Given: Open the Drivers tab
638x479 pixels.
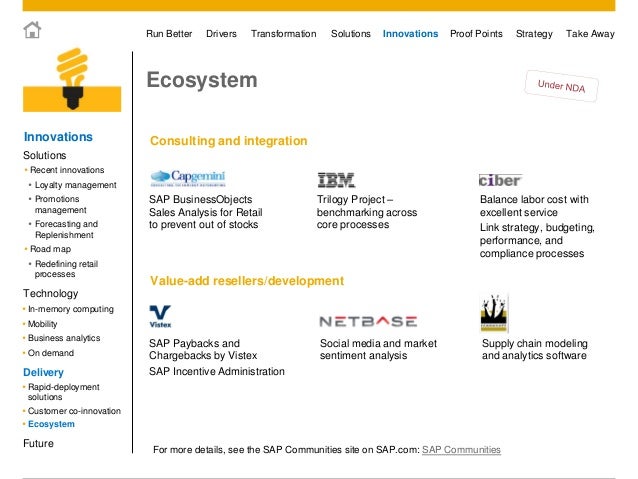Looking at the screenshot, I should pos(221,34).
